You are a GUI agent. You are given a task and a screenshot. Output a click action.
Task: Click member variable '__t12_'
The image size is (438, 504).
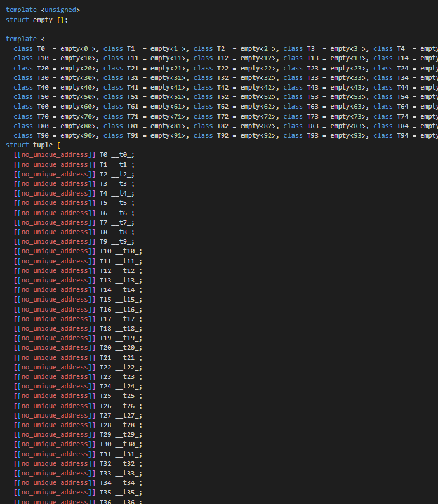[127, 270]
